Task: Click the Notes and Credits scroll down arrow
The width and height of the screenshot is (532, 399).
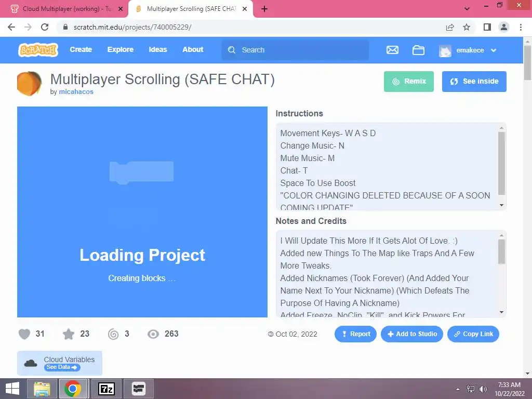Action: (501, 312)
